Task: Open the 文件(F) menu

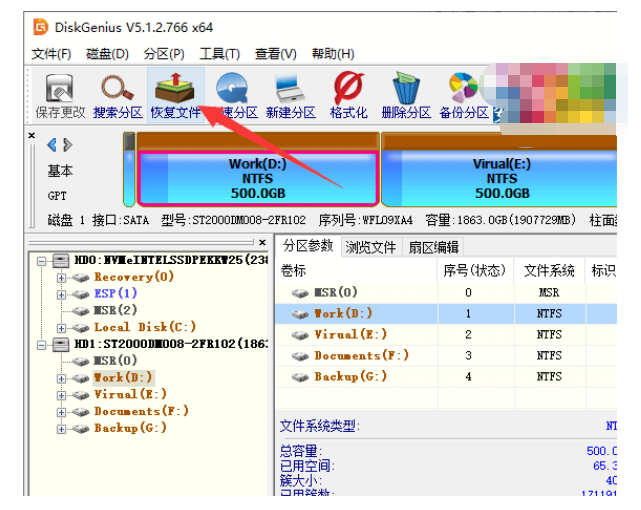Action: pos(51,54)
